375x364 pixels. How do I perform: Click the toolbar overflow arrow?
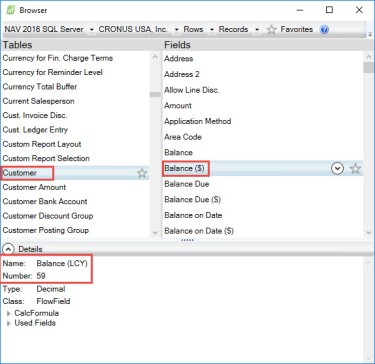click(370, 34)
